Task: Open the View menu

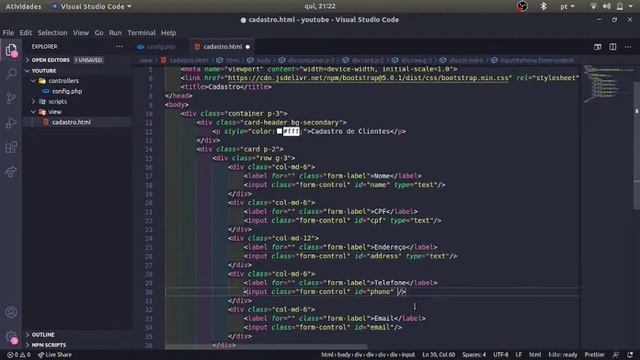Action: (x=81, y=33)
